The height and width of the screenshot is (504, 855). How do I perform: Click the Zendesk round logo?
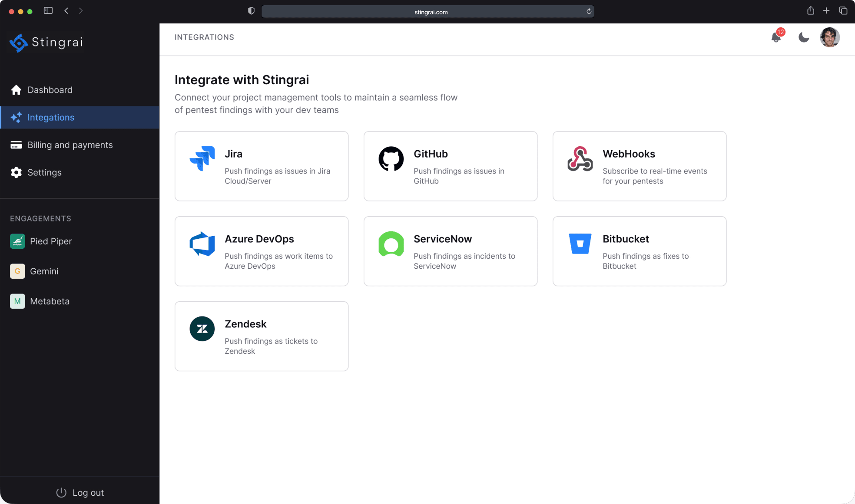202,329
